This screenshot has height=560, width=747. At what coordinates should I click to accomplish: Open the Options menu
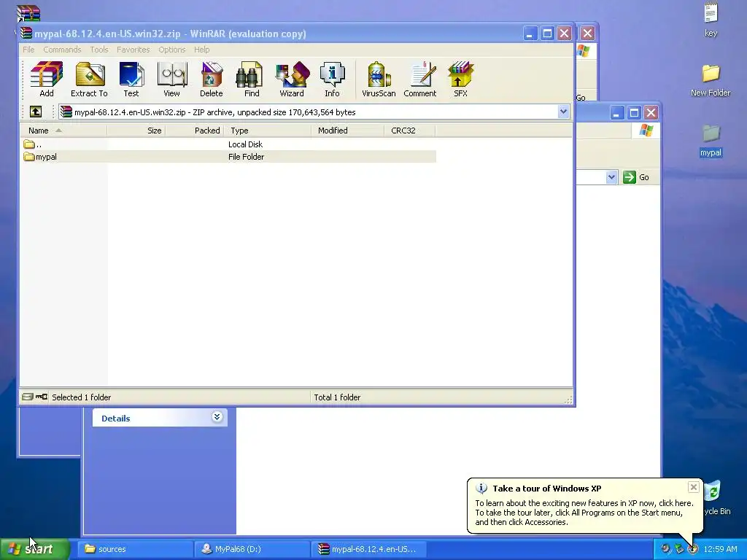(x=172, y=50)
